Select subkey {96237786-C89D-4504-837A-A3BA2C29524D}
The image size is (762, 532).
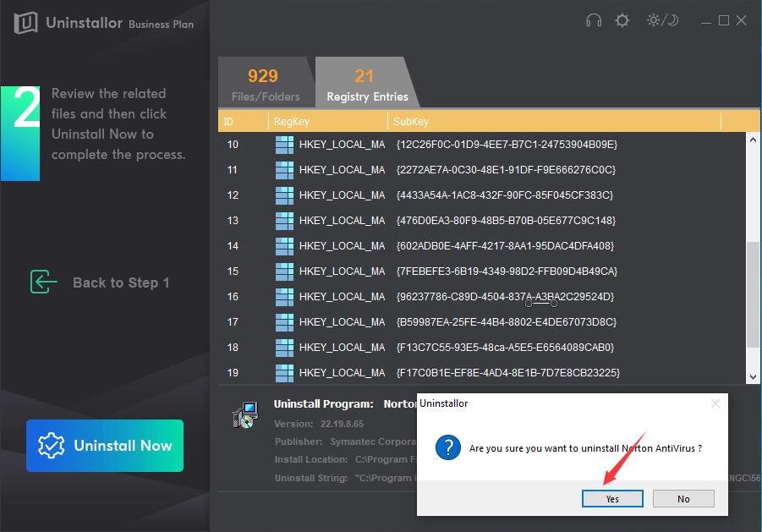click(x=506, y=296)
